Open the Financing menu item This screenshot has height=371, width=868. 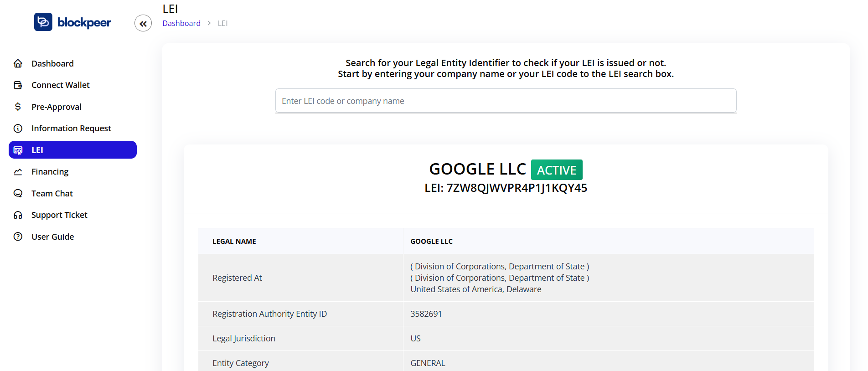pos(50,172)
